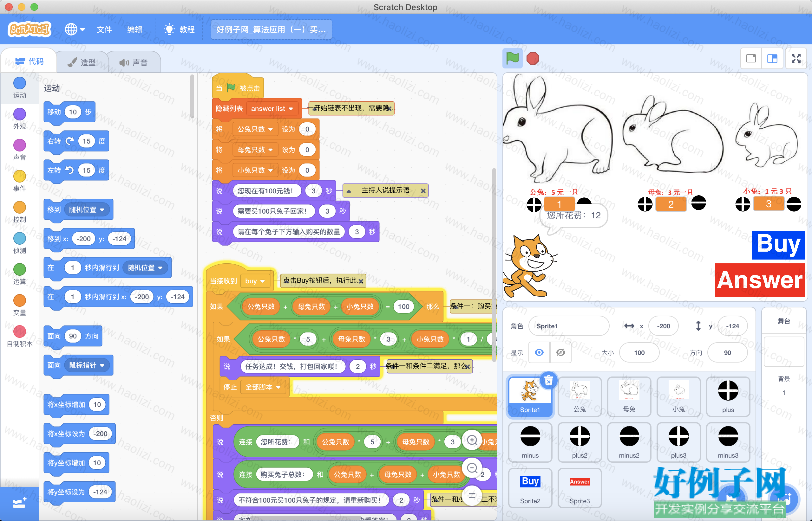Open the 文件 menu
Screen dimensions: 812x521
click(104, 29)
